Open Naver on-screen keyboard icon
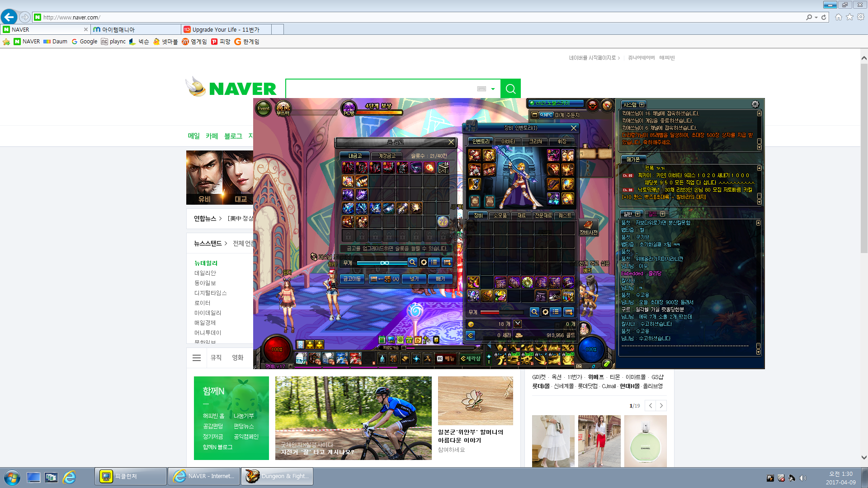This screenshot has height=488, width=868. point(481,89)
